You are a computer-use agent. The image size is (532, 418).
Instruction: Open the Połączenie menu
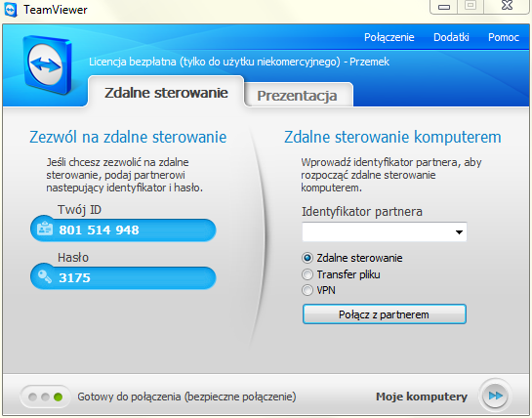(389, 37)
